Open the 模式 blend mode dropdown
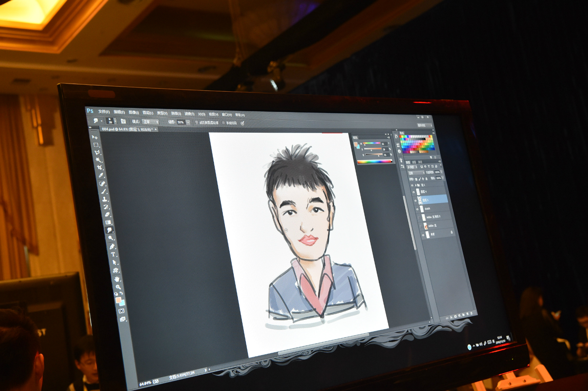The height and width of the screenshot is (391, 588). (x=150, y=122)
